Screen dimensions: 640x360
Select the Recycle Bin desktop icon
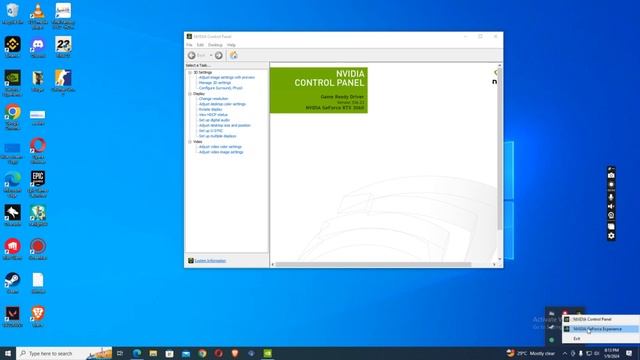pyautogui.click(x=12, y=14)
